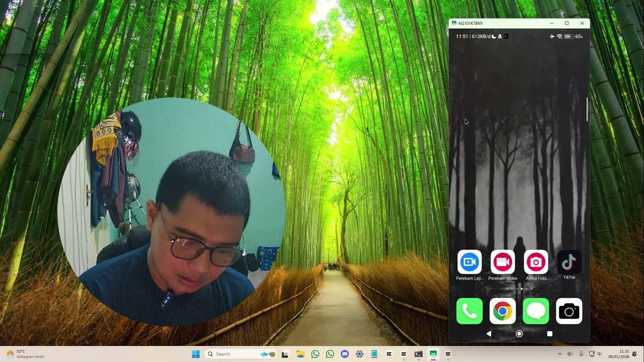
Task: Click the moon do-not-disturb status icon
Action: point(494,36)
